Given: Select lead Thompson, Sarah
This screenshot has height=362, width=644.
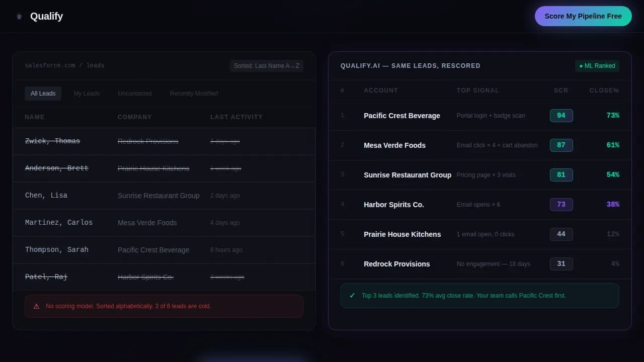Looking at the screenshot, I should coord(57,250).
